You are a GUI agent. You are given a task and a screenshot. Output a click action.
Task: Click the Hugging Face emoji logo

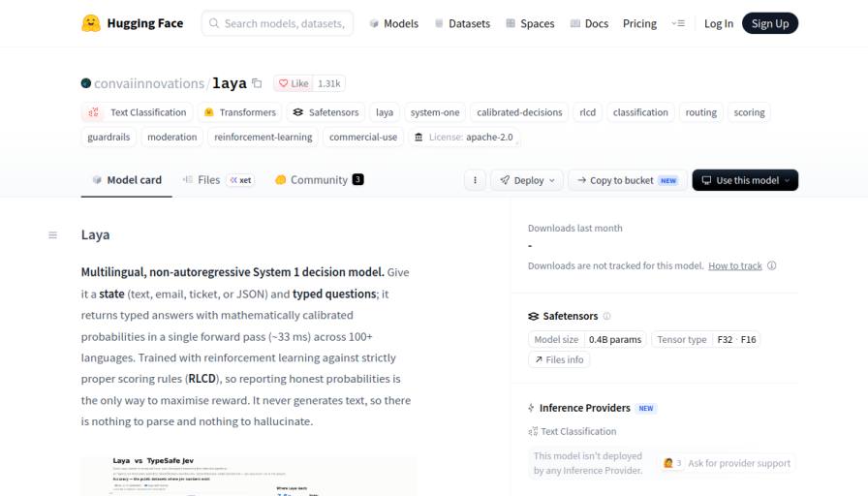pos(91,23)
